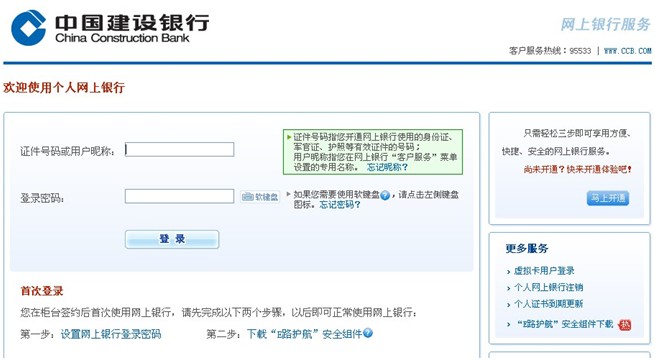
Task: Open 个人网上银行注销 link
Action: [x=548, y=287]
